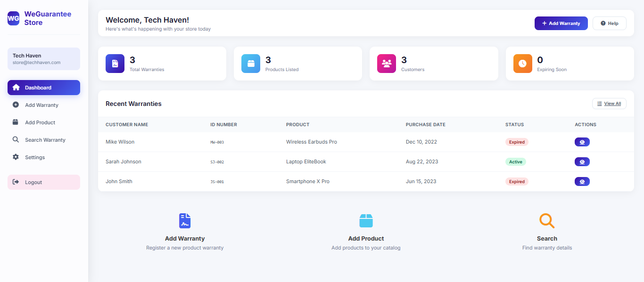Image resolution: width=644 pixels, height=282 pixels.
Task: Click the Recent Warranties heading
Action: click(x=133, y=104)
